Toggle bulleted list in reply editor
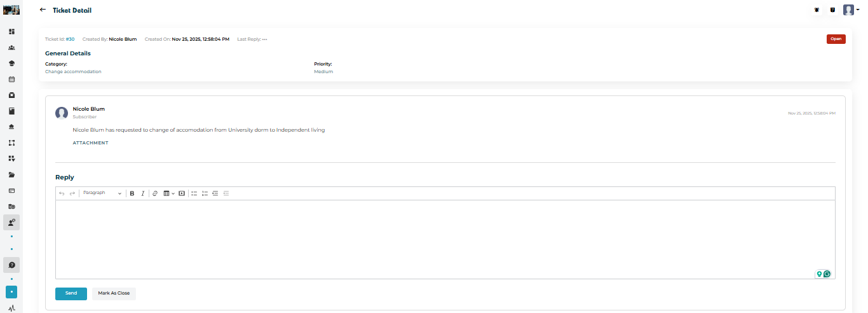This screenshot has height=313, width=868. pyautogui.click(x=194, y=193)
